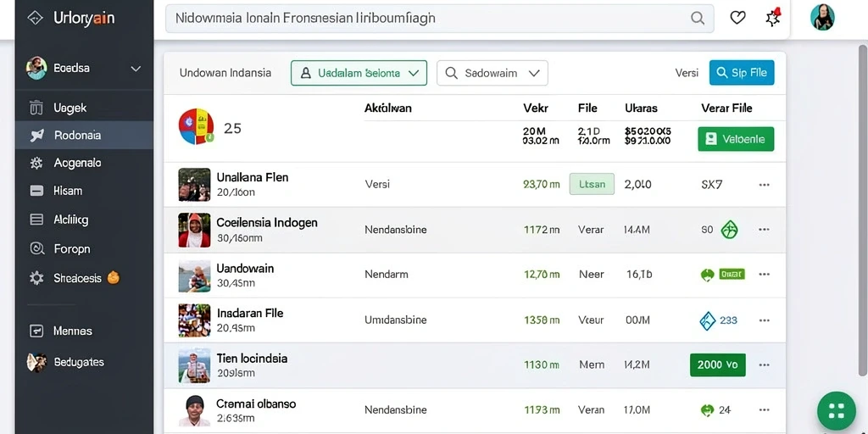Open the Udadalam Selonta dropdown
The height and width of the screenshot is (434, 868).
(x=359, y=73)
